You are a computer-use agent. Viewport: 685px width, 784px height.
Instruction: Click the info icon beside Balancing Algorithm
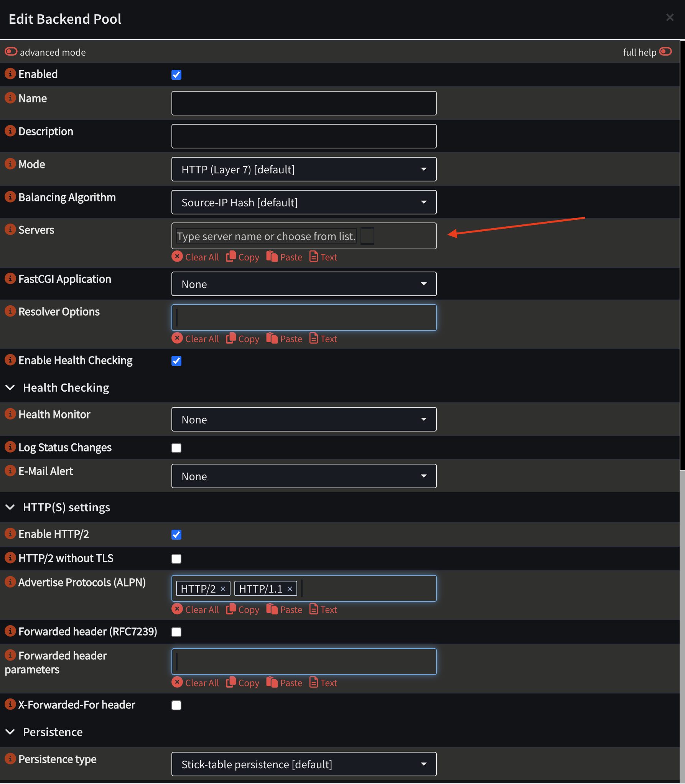(10, 197)
